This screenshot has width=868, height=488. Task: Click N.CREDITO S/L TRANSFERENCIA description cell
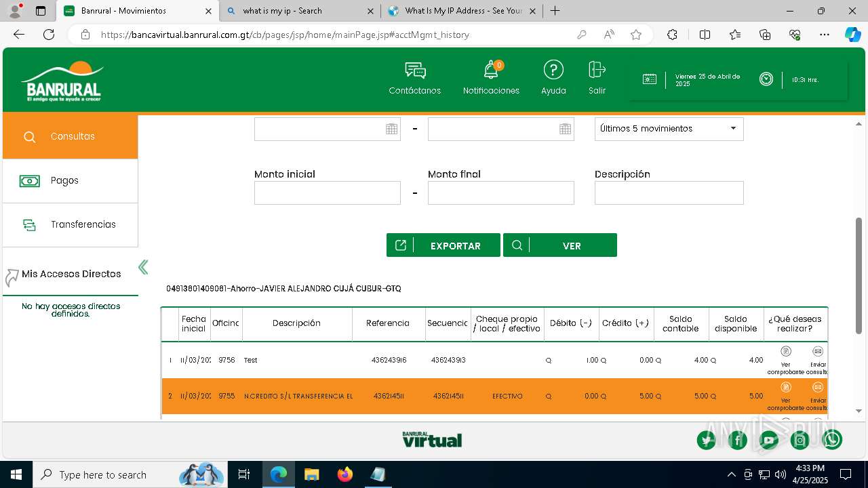298,396
